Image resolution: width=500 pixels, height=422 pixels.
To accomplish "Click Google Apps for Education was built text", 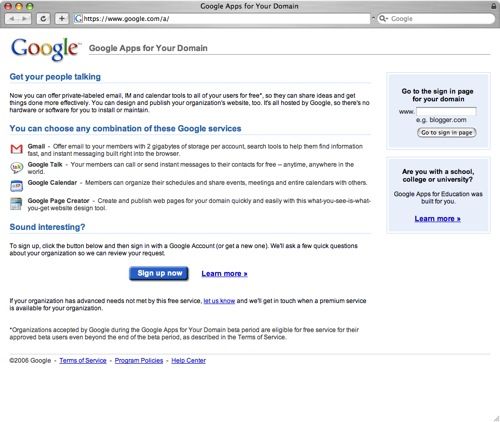I will 438,197.
